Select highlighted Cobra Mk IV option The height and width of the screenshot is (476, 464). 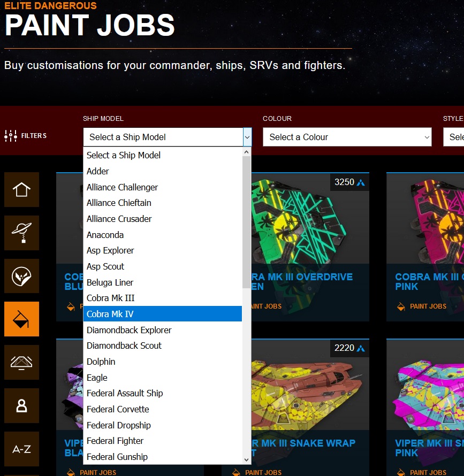(x=163, y=314)
